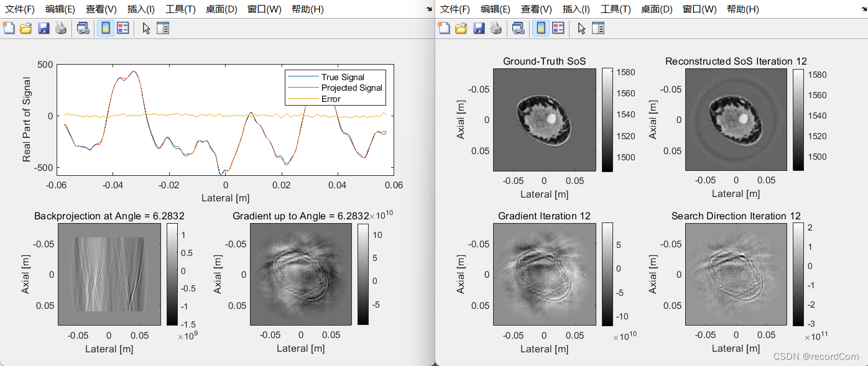Select the Search Direction Iteration 12 image
The height and width of the screenshot is (366, 868).
(x=736, y=274)
